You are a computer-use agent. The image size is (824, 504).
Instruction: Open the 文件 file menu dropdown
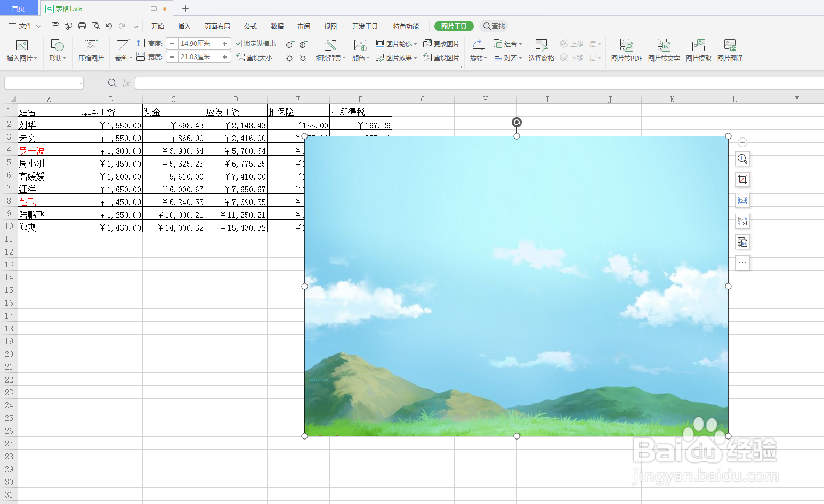[x=25, y=26]
